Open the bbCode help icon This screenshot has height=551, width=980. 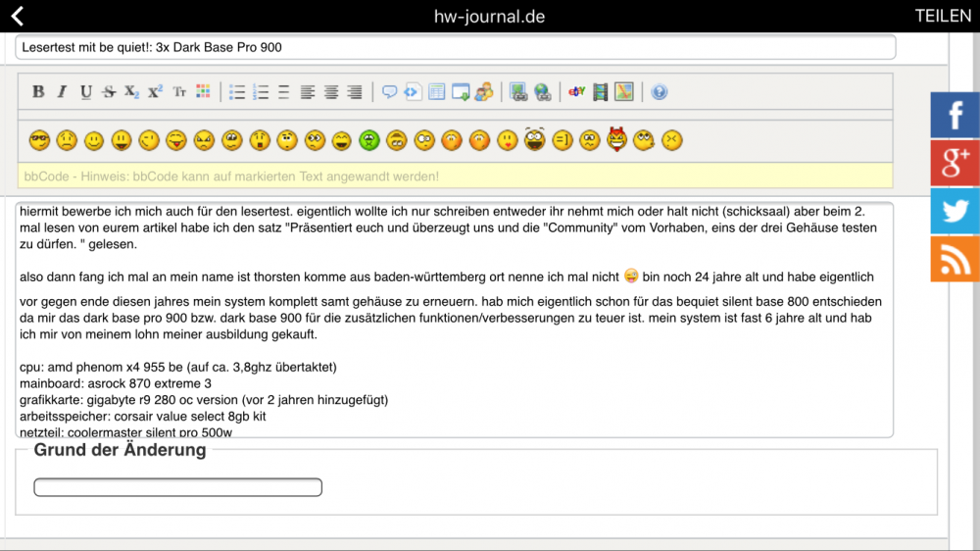tap(659, 92)
